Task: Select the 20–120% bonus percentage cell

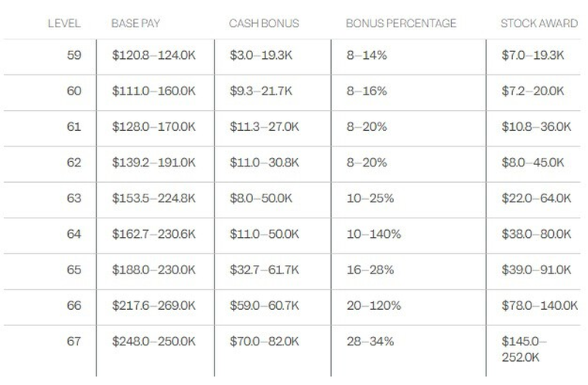Action: [x=374, y=305]
